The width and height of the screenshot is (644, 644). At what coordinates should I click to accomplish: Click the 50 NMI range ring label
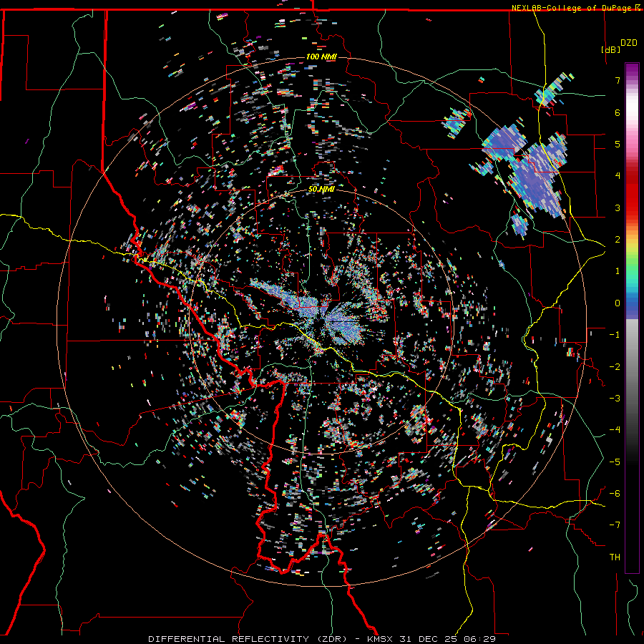pos(321,189)
